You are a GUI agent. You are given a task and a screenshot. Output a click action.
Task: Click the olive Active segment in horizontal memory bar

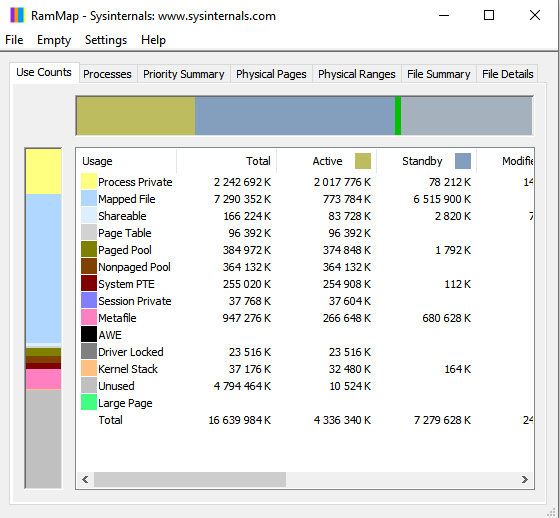(136, 116)
